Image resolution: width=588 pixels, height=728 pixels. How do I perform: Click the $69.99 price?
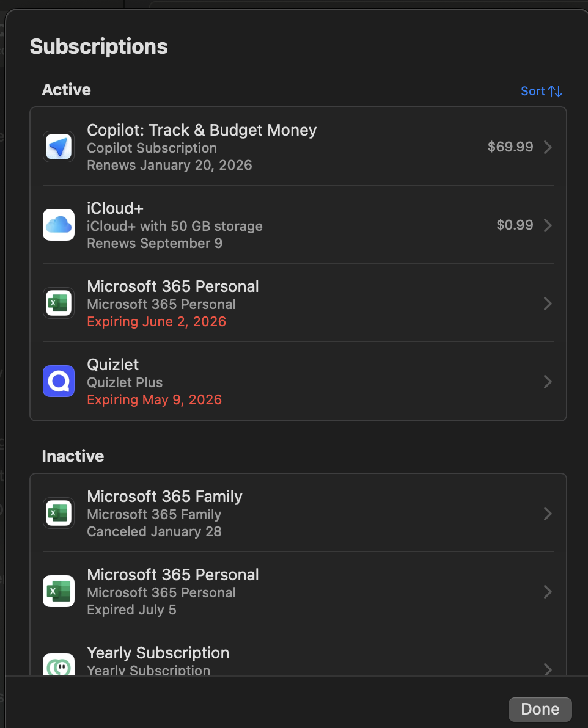[x=510, y=147]
